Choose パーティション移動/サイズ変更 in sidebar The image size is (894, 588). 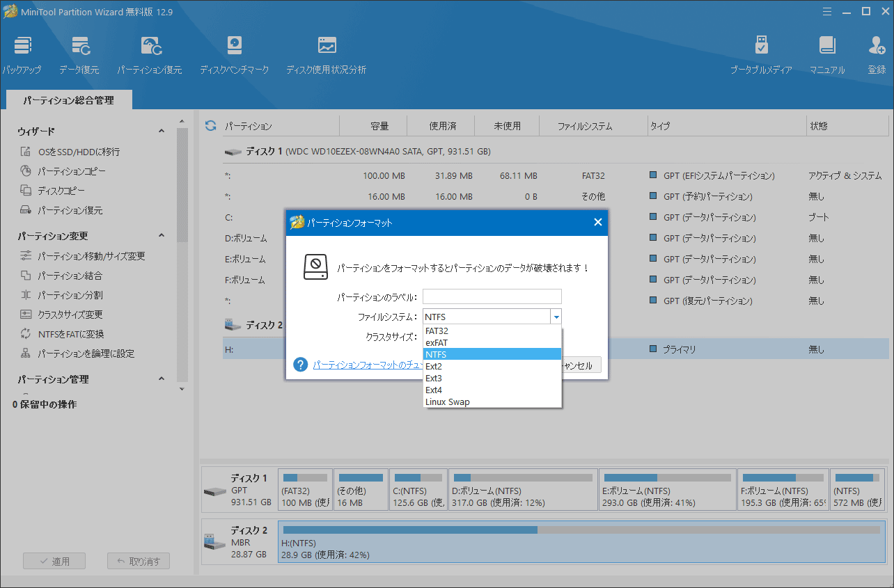(82, 256)
